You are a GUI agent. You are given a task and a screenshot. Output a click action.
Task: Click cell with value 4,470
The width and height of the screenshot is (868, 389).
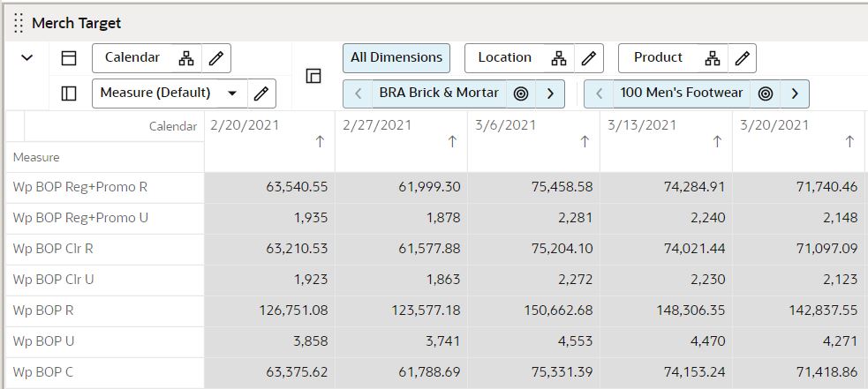coord(666,341)
